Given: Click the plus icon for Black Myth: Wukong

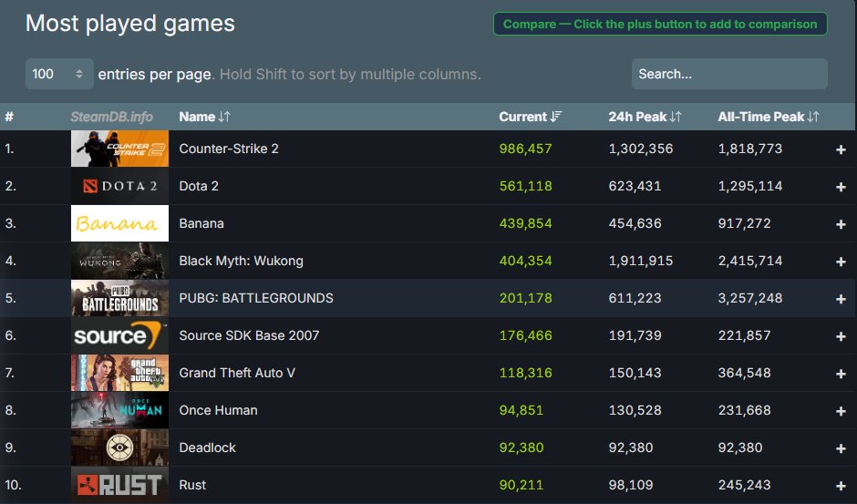Looking at the screenshot, I should (841, 262).
